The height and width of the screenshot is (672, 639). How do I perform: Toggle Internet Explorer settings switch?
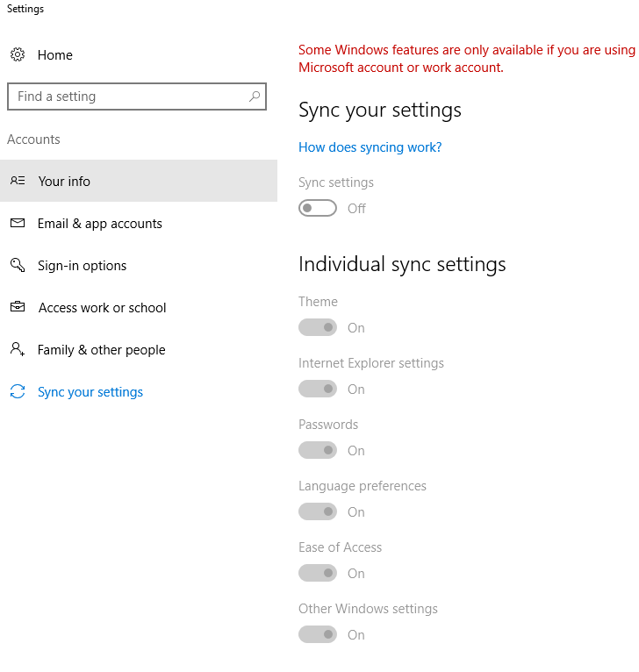pos(318,389)
